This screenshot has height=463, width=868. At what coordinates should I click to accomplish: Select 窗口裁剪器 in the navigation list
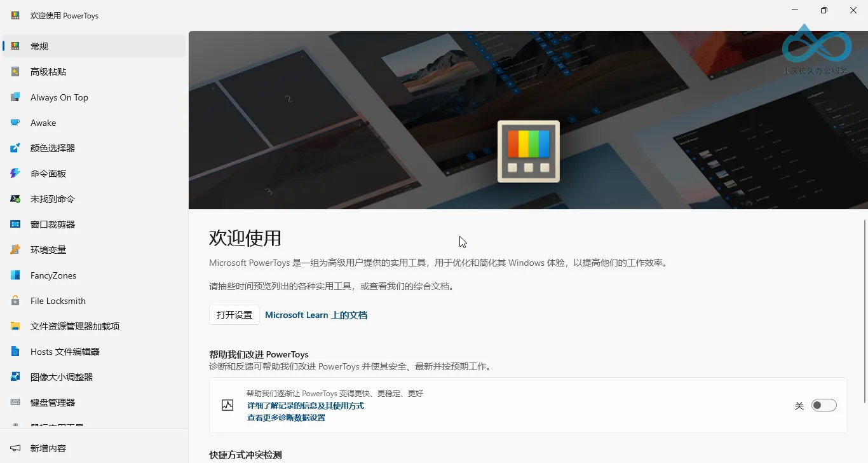tap(94, 225)
